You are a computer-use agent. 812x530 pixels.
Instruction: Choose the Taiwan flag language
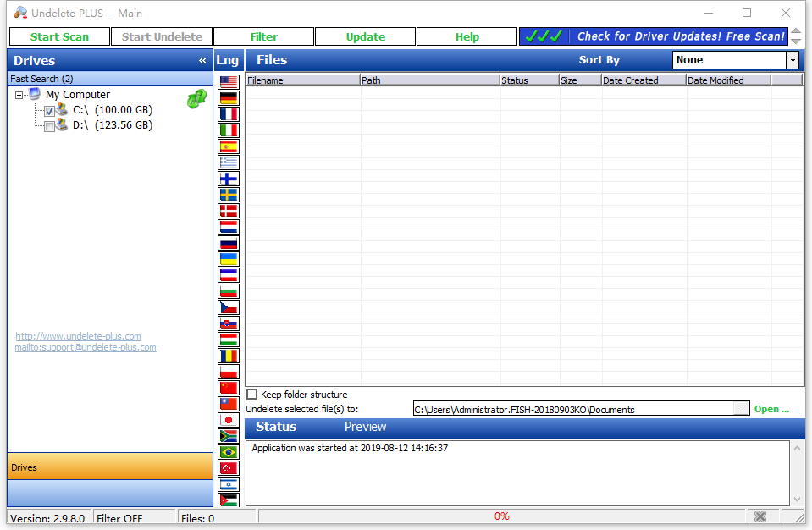(229, 404)
